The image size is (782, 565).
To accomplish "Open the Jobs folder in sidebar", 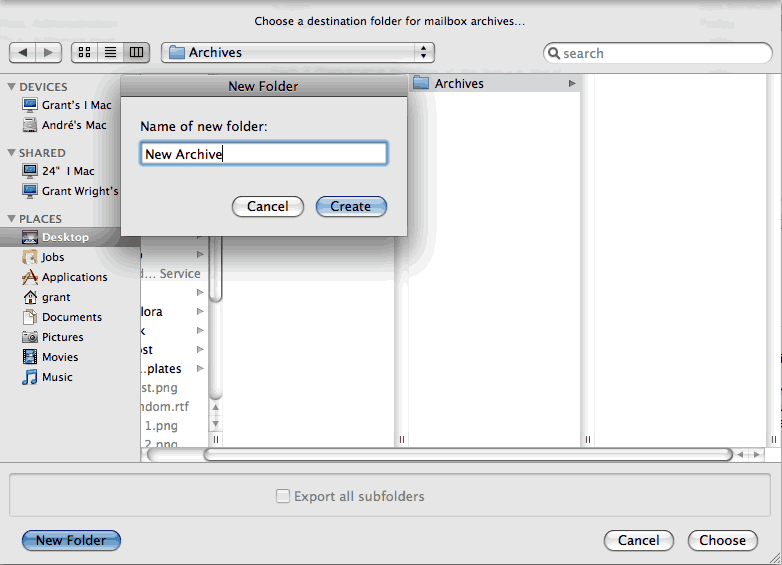I will tap(43, 257).
